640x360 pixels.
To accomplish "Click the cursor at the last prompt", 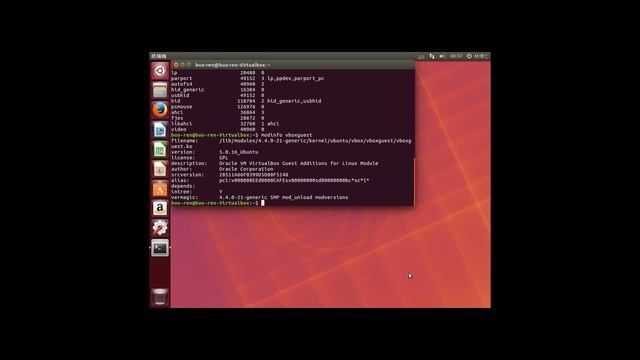I will pos(262,203).
